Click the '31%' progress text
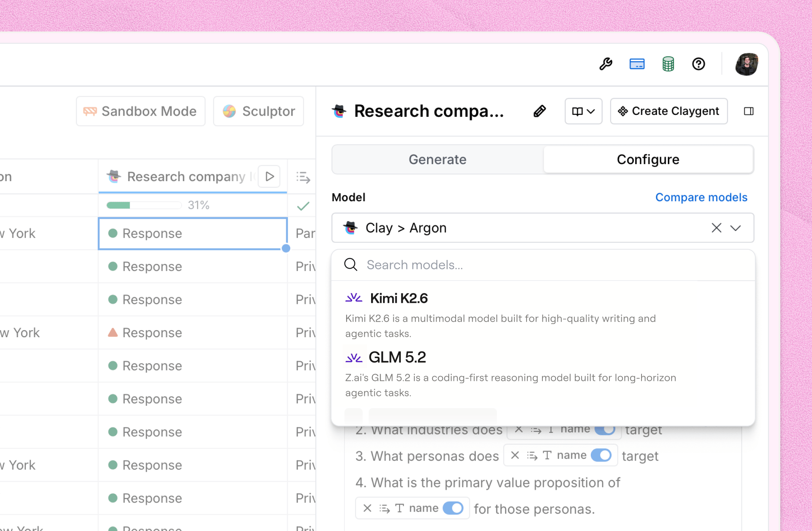Viewport: 812px width, 531px height. tap(199, 205)
